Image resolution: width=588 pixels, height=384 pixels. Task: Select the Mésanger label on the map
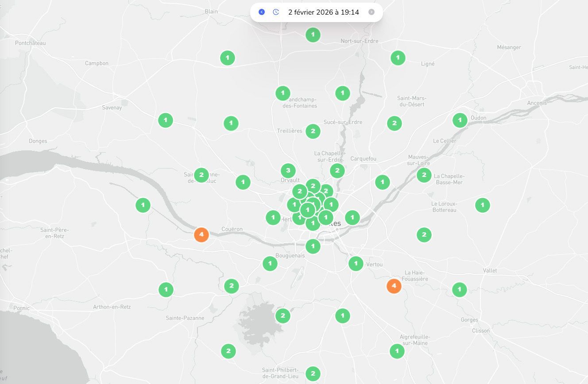(x=509, y=47)
